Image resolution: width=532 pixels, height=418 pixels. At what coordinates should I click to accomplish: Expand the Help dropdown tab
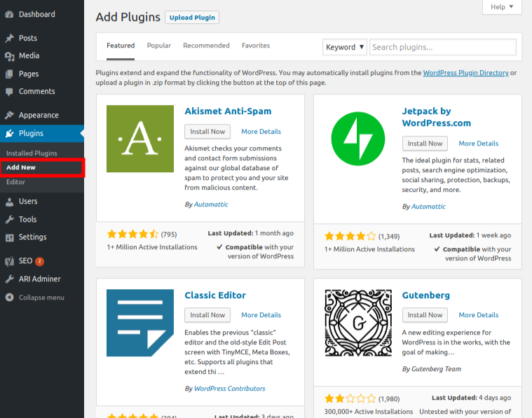point(502,7)
